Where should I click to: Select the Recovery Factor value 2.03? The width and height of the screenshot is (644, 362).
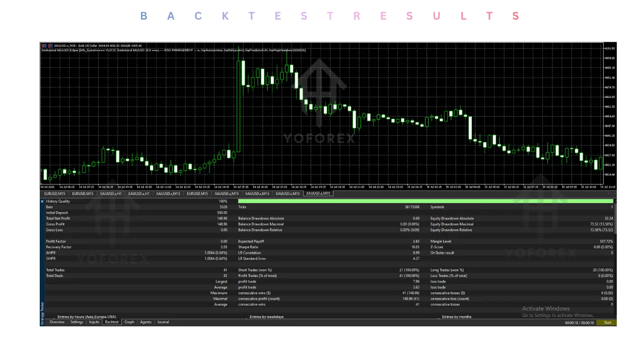224,247
